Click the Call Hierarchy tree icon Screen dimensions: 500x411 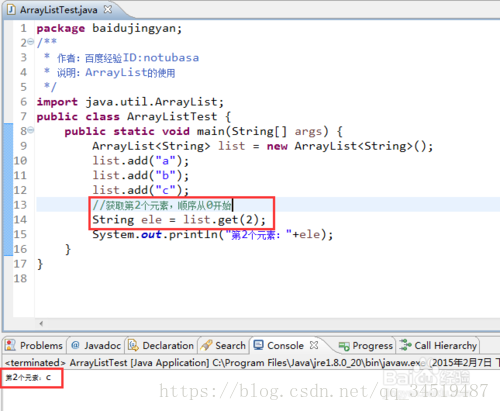(x=405, y=345)
